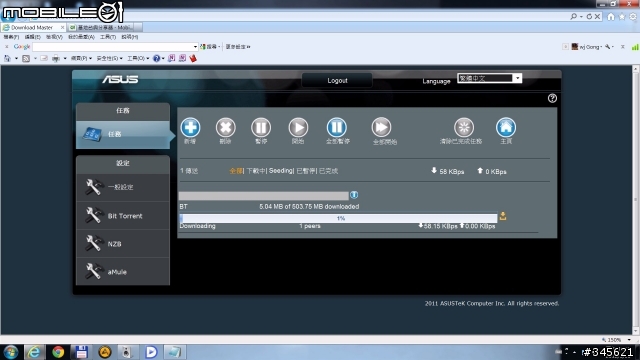Click the ASUS logo
640x360 pixels.
pos(120,79)
